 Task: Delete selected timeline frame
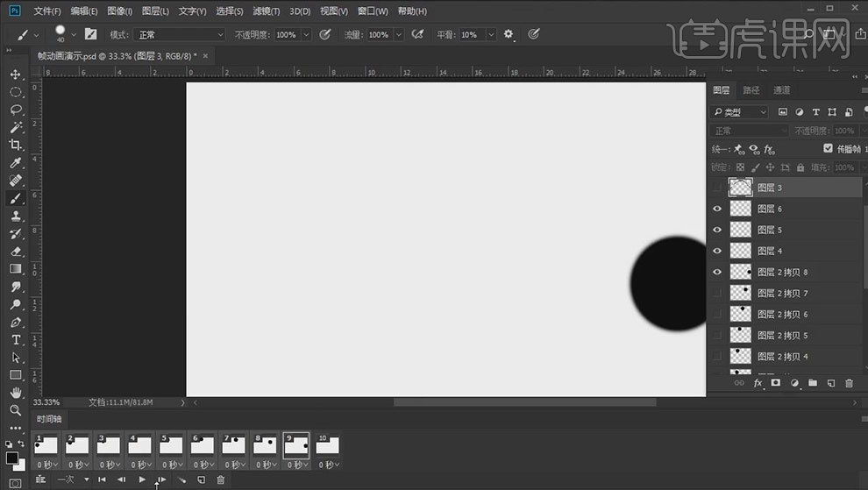220,480
